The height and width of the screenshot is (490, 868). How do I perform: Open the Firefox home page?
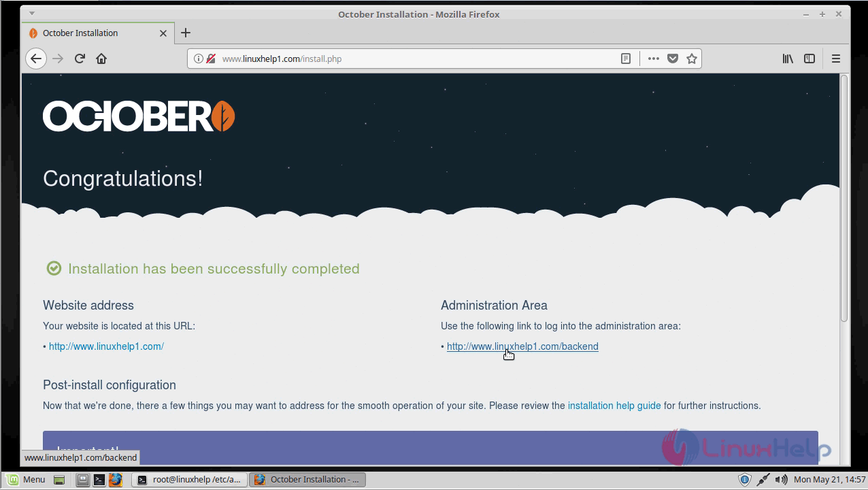click(x=101, y=59)
